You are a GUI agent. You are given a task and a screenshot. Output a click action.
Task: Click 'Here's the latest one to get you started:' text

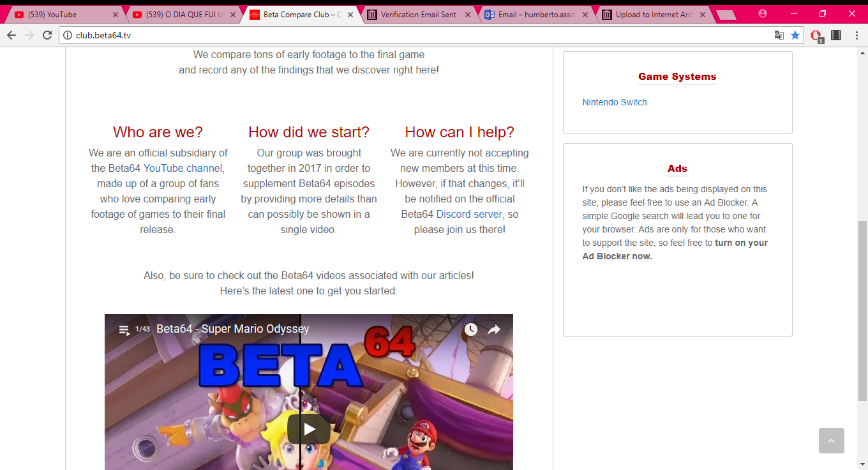coord(309,291)
